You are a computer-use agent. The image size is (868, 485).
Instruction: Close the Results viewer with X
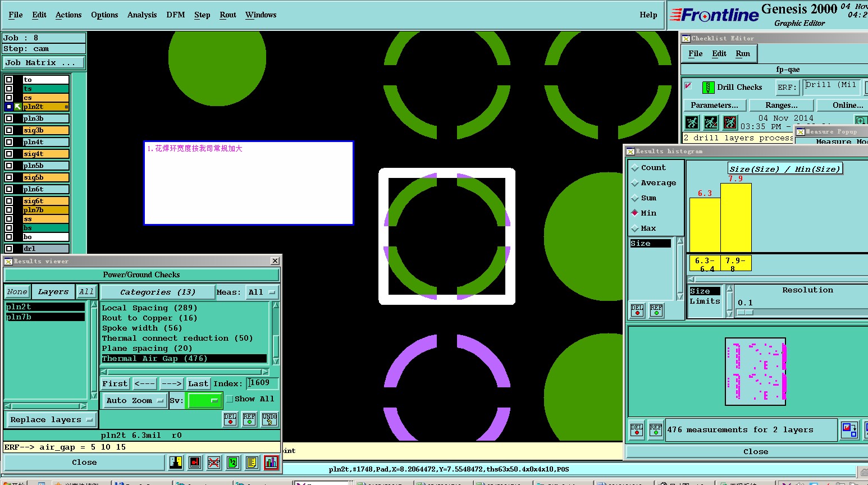[x=275, y=261]
